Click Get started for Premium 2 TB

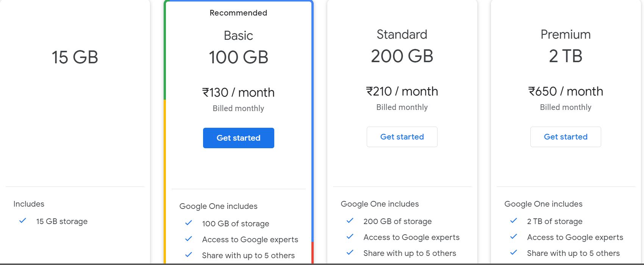pos(566,137)
